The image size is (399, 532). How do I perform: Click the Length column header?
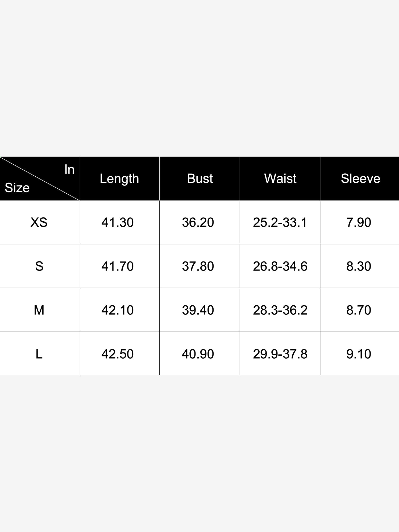click(119, 179)
